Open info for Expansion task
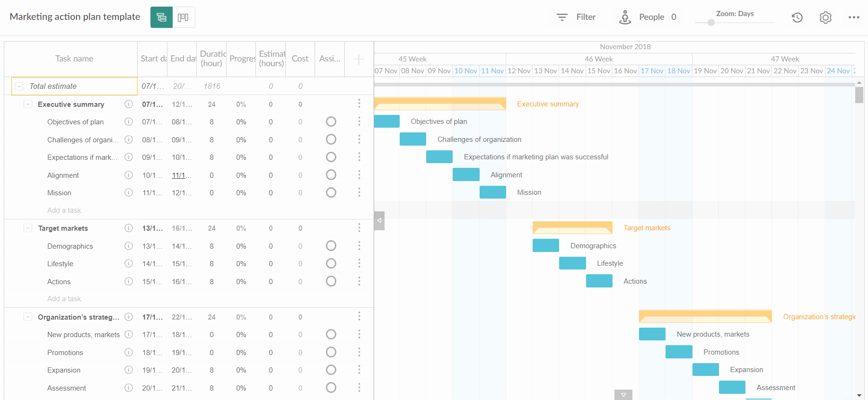 [x=128, y=370]
